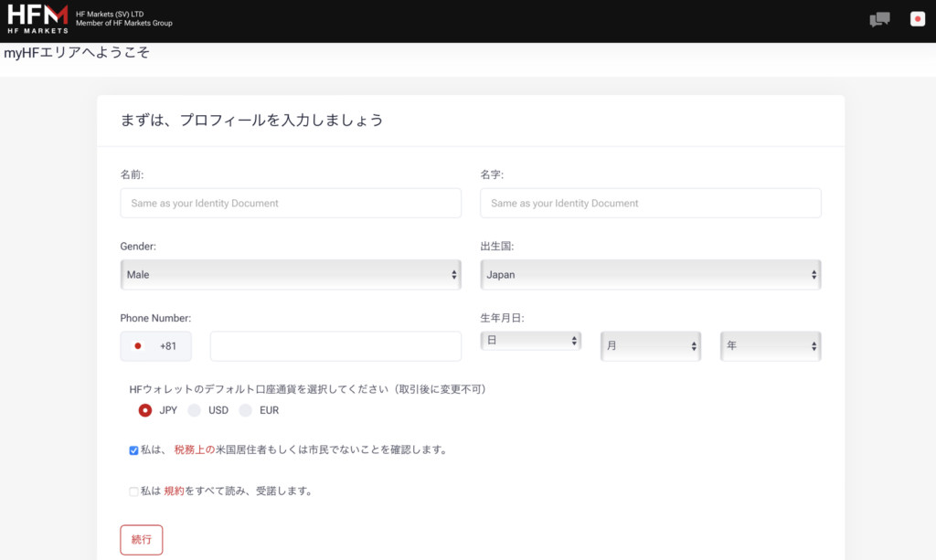Image resolution: width=936 pixels, height=560 pixels.
Task: Click the 生年月日: label
Action: tap(502, 318)
